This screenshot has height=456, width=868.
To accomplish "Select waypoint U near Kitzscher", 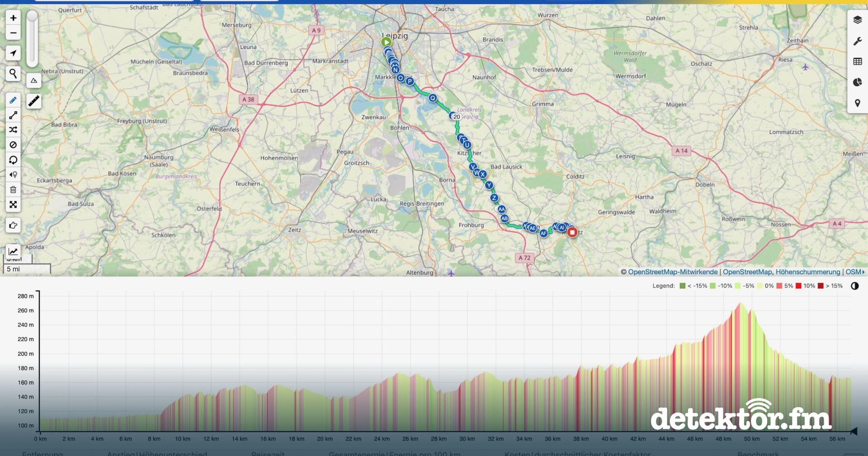I will coord(467,145).
